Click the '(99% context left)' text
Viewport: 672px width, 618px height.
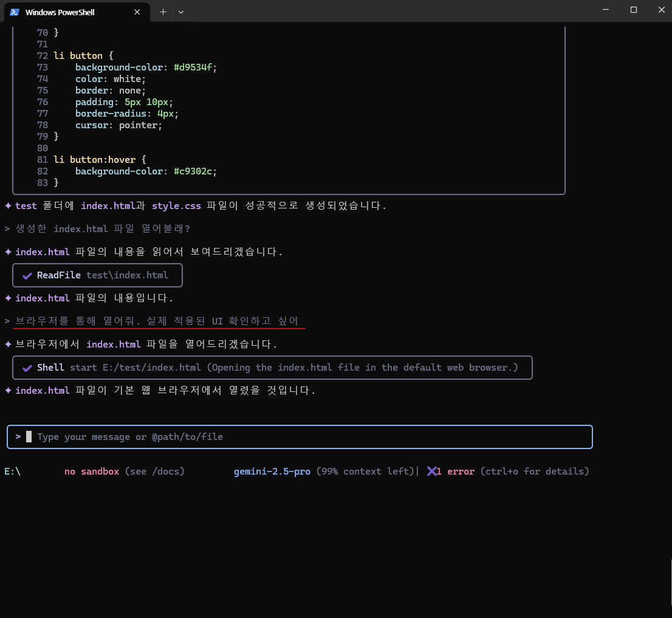point(366,472)
